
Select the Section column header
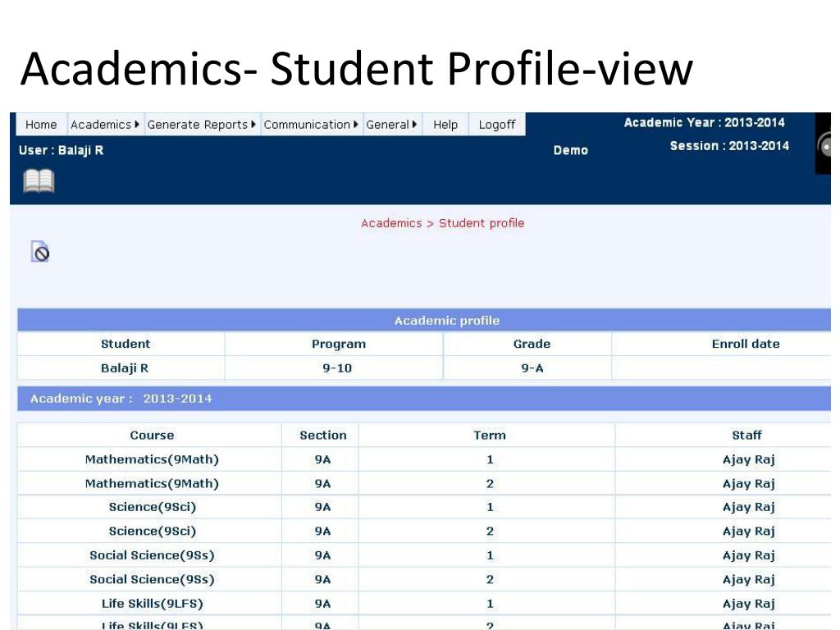point(323,435)
